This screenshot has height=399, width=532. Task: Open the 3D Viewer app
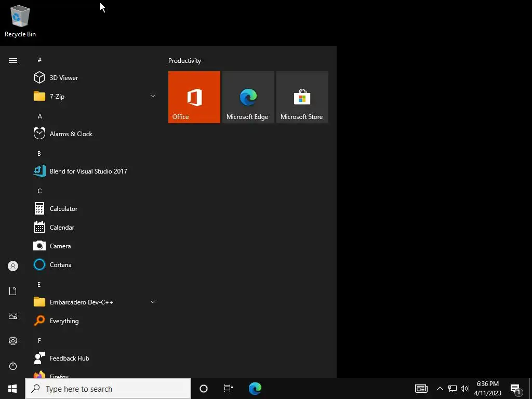point(95,78)
